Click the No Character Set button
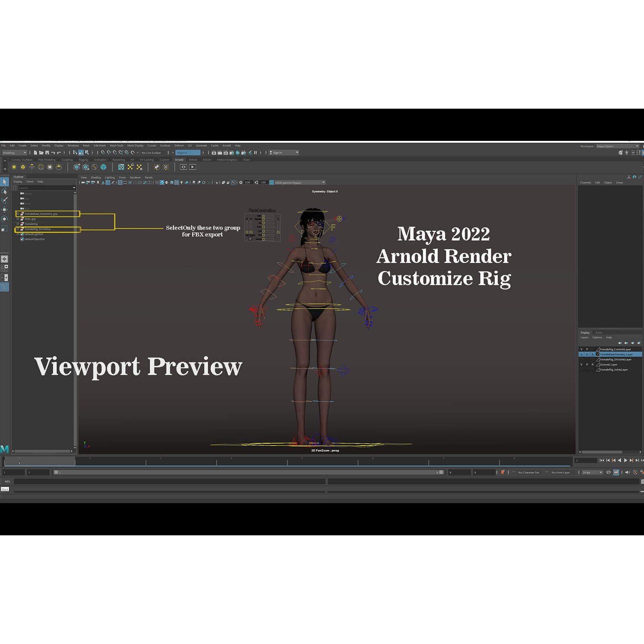644x644 pixels. tap(529, 472)
